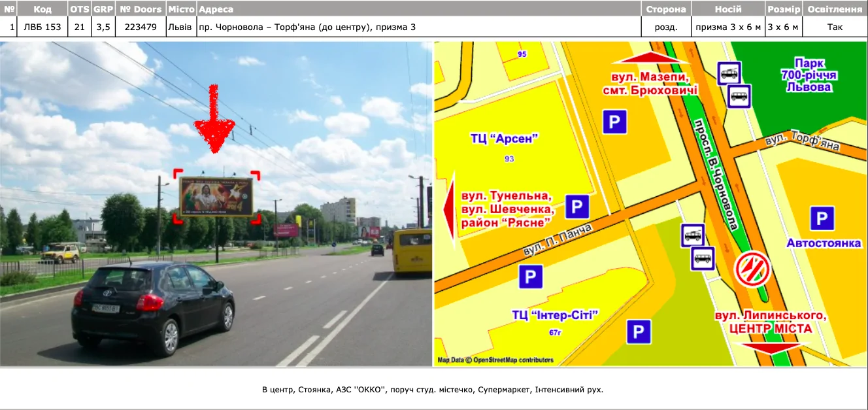Click the red up arrow above вул. Мазепи

click(x=650, y=57)
